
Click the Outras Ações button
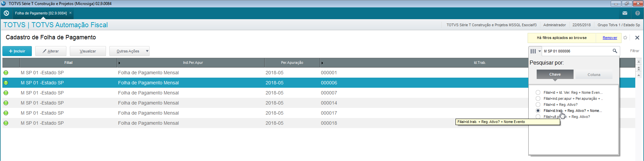tap(127, 51)
